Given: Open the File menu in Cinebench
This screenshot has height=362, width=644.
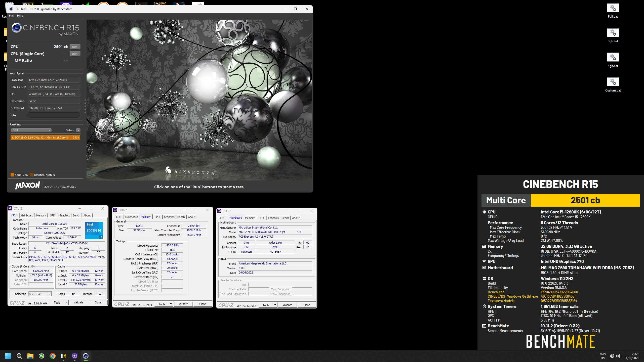Looking at the screenshot, I should pyautogui.click(x=11, y=16).
